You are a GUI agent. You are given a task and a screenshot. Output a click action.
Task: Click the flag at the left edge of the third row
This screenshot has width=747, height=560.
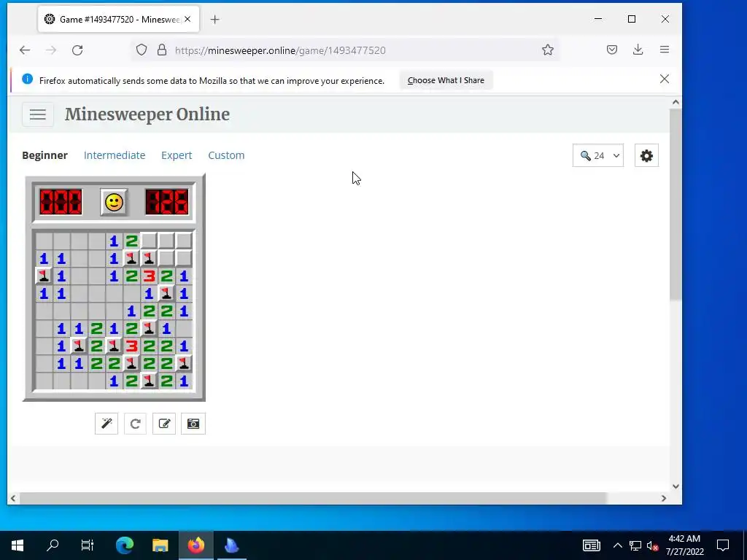(44, 276)
